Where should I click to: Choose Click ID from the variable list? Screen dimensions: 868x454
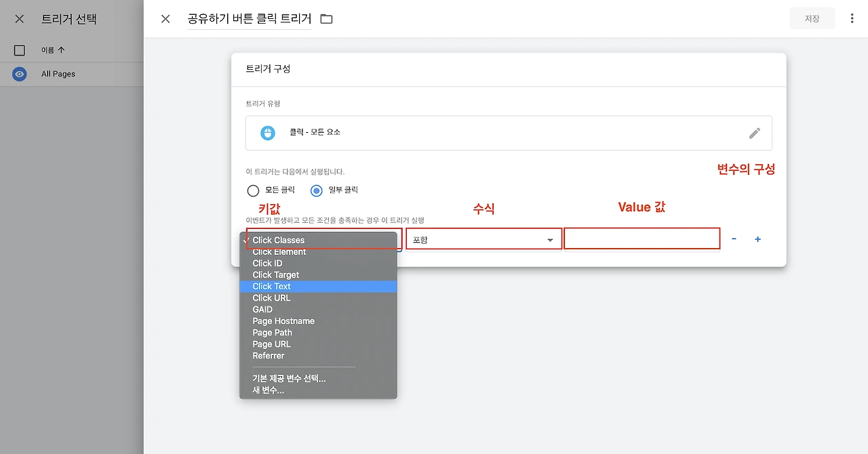point(318,264)
